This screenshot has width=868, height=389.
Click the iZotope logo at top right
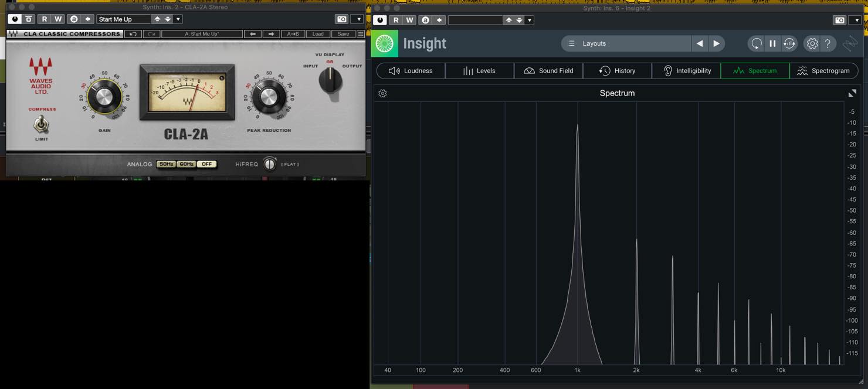pos(850,43)
